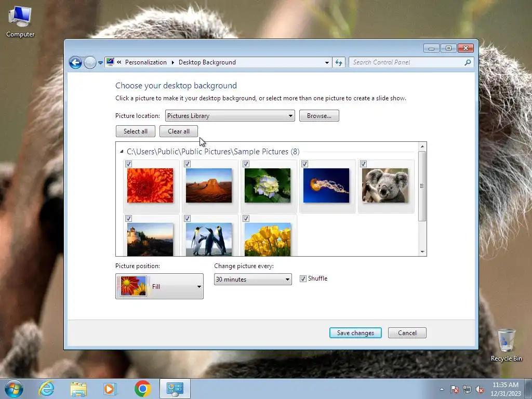Uncheck the red chrysanthemum picture checkbox
This screenshot has width=532, height=399.
coord(129,164)
